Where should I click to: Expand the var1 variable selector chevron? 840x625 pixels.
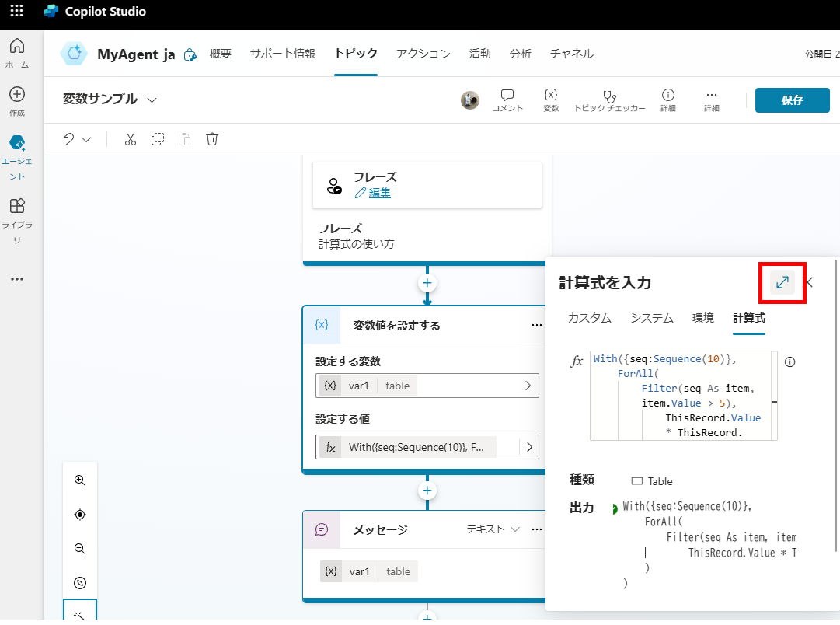[528, 385]
